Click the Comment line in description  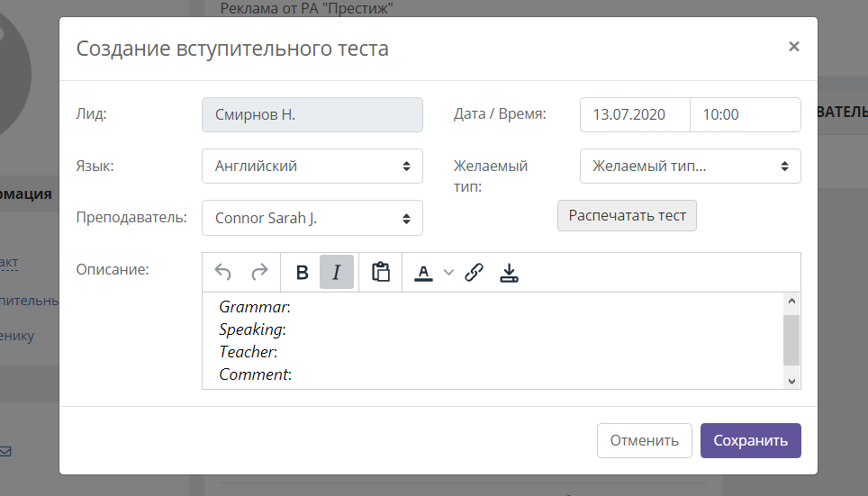(255, 374)
